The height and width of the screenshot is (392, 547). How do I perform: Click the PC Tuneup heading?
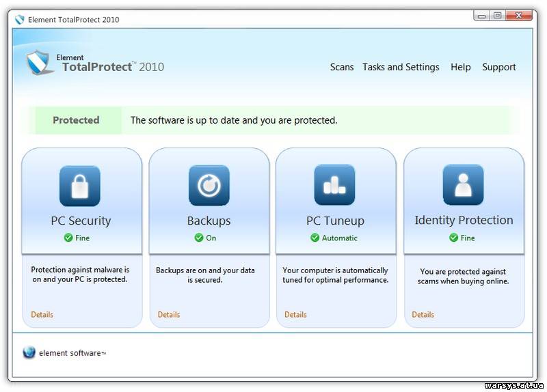click(x=335, y=221)
